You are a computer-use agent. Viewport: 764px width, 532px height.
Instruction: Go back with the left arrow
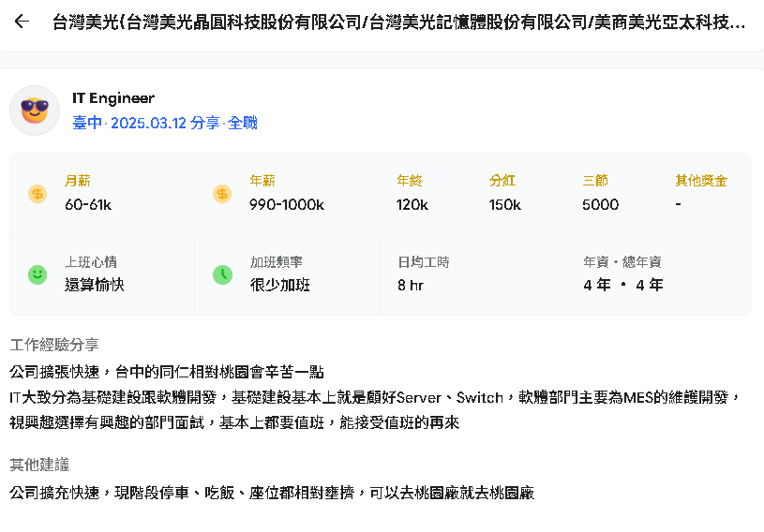tap(22, 21)
